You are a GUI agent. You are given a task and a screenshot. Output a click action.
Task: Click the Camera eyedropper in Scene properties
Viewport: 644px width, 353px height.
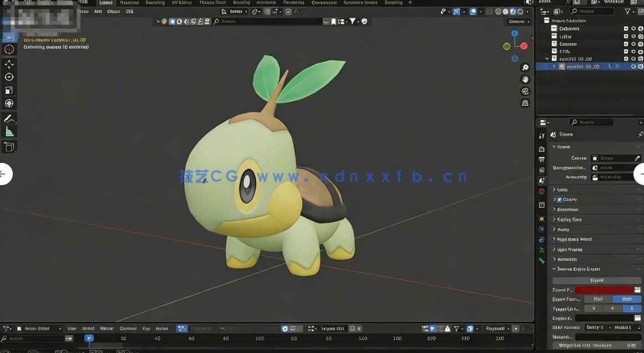[x=637, y=158]
